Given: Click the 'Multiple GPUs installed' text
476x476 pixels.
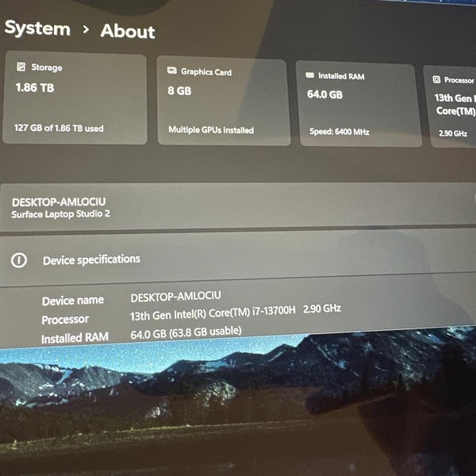Looking at the screenshot, I should coord(211,130).
